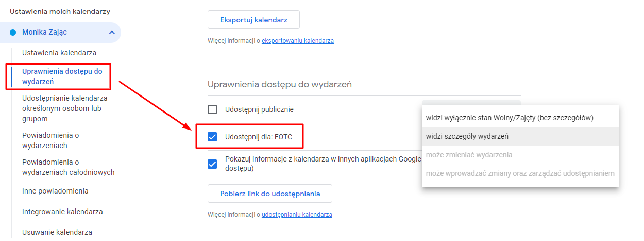
Task: Open Powiadomienia o wydarzeniach całodniowych
Action: (68, 167)
